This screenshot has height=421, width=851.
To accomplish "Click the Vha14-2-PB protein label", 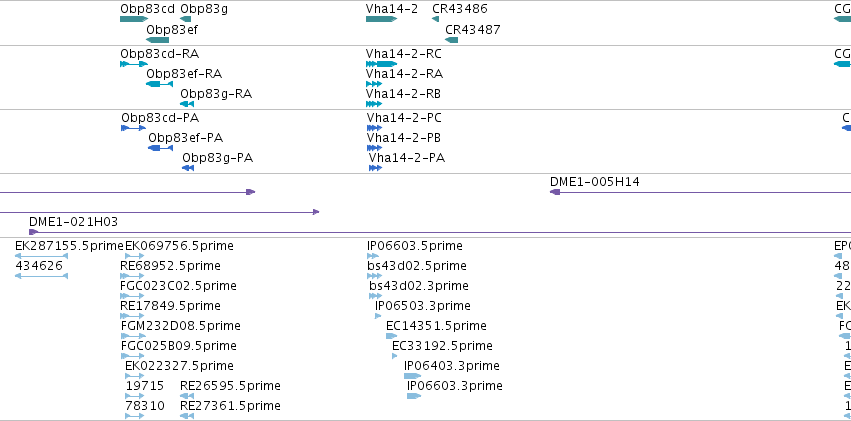I will pyautogui.click(x=403, y=138).
